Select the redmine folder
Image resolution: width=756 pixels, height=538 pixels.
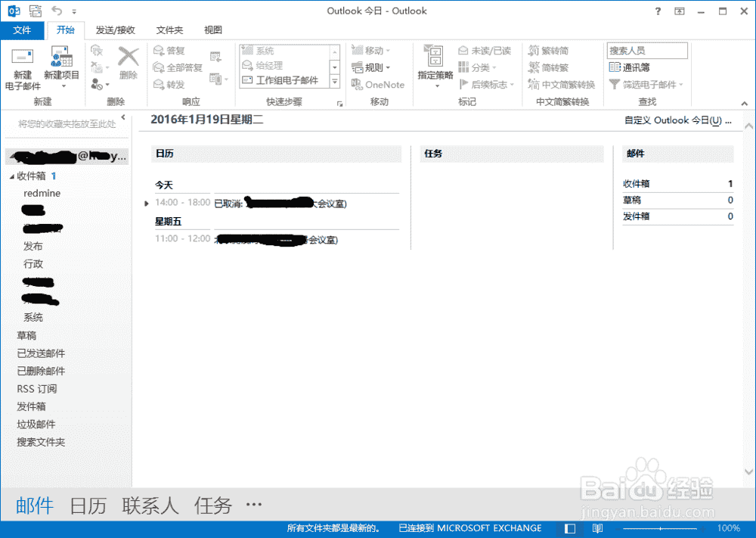(42, 193)
